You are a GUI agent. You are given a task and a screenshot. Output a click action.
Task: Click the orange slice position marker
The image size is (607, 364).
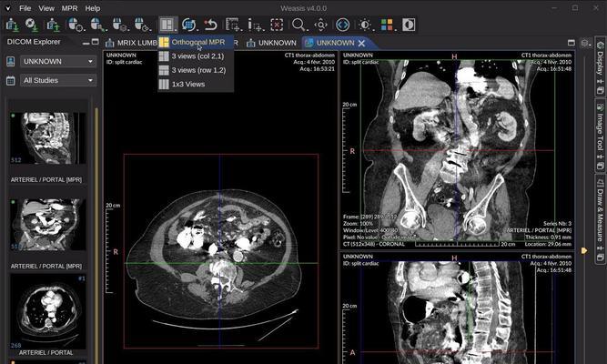point(584,251)
